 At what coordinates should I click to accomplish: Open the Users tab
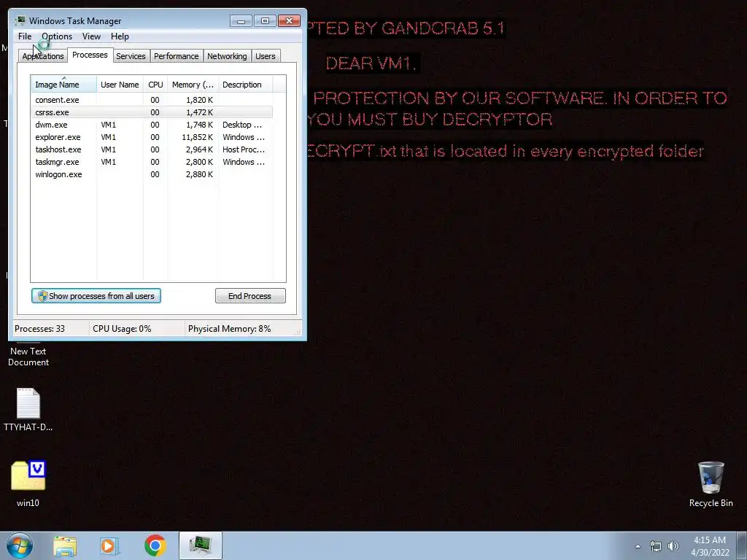pos(266,56)
